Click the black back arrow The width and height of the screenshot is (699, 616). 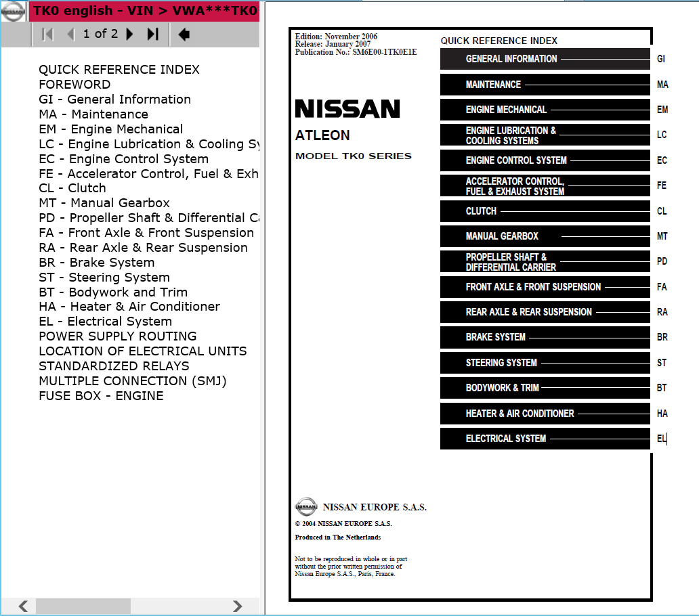184,35
